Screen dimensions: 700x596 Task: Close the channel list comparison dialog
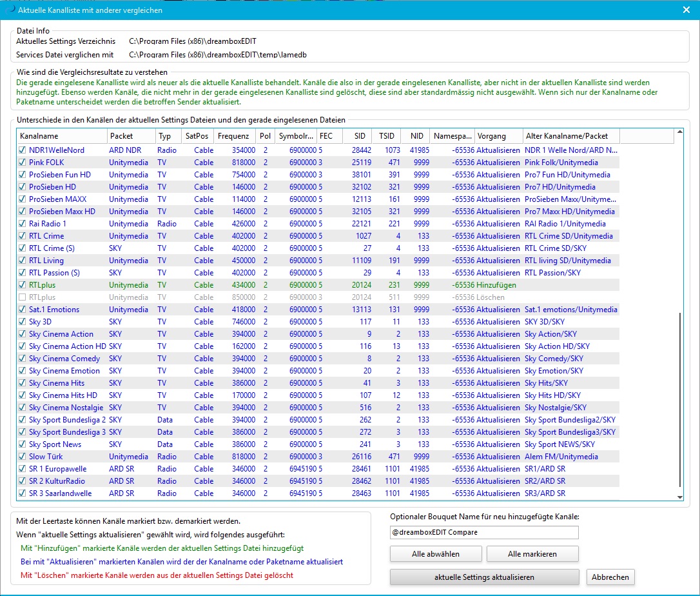[x=686, y=10]
